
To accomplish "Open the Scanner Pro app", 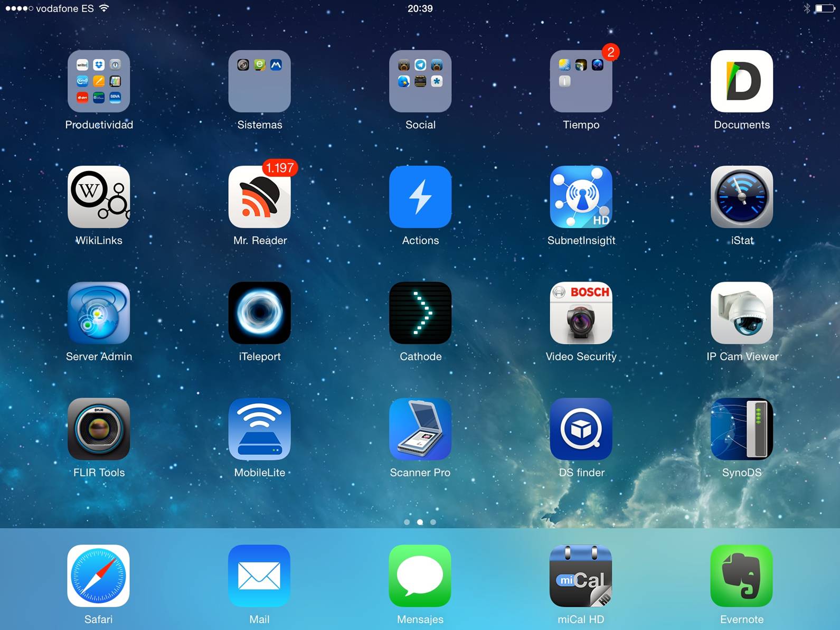I will [x=420, y=429].
